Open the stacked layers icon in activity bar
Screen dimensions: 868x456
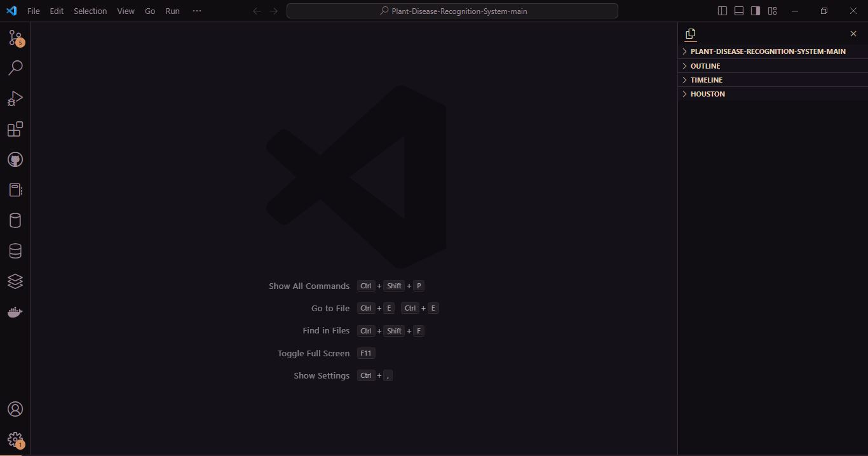pos(15,281)
